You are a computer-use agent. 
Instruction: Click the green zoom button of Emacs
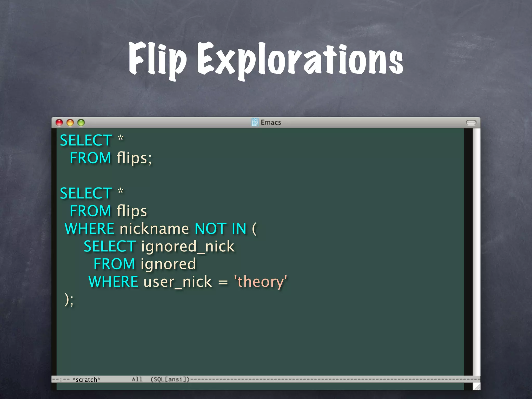(81, 123)
